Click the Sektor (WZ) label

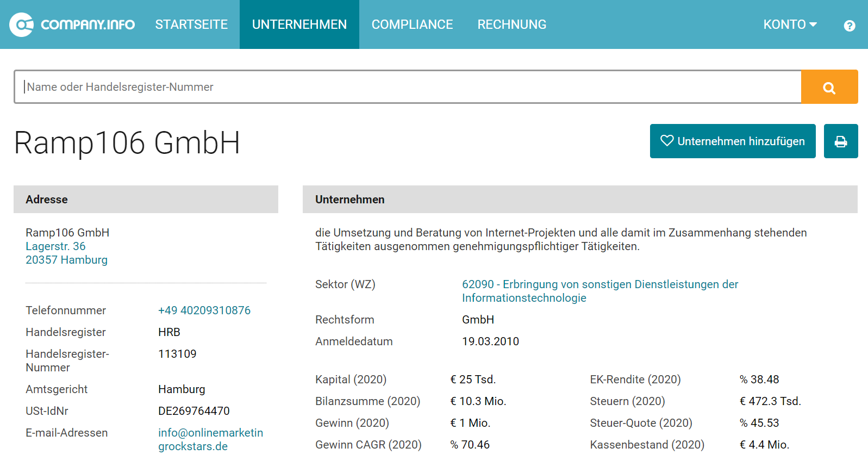(345, 284)
